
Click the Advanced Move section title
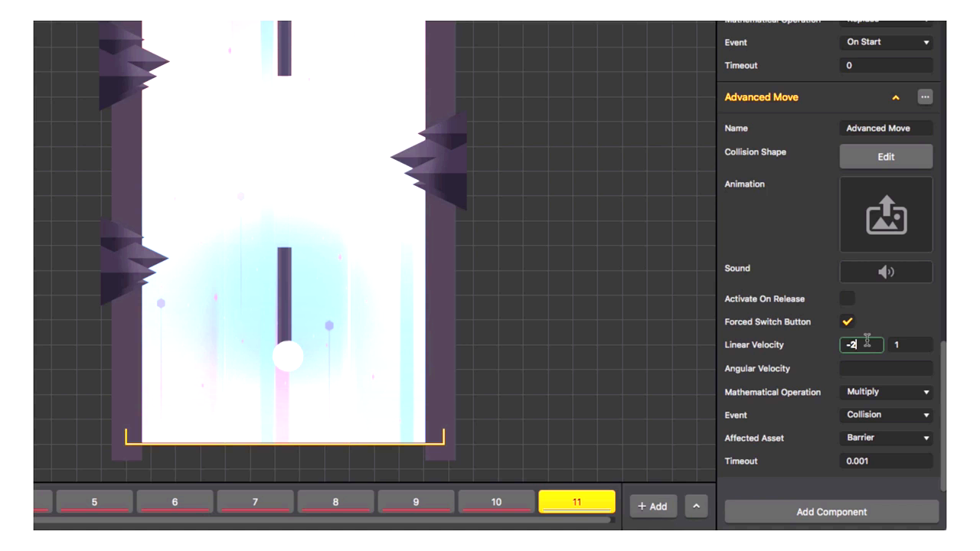[x=761, y=97]
